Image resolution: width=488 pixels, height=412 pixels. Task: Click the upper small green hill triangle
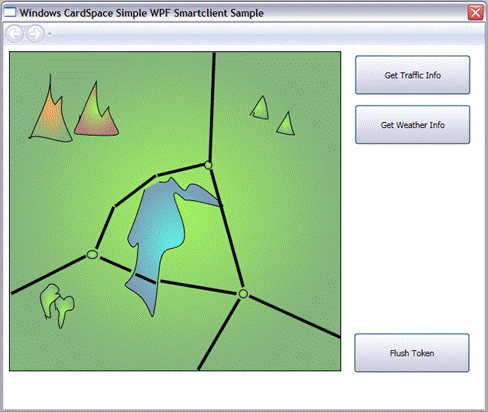(x=260, y=108)
